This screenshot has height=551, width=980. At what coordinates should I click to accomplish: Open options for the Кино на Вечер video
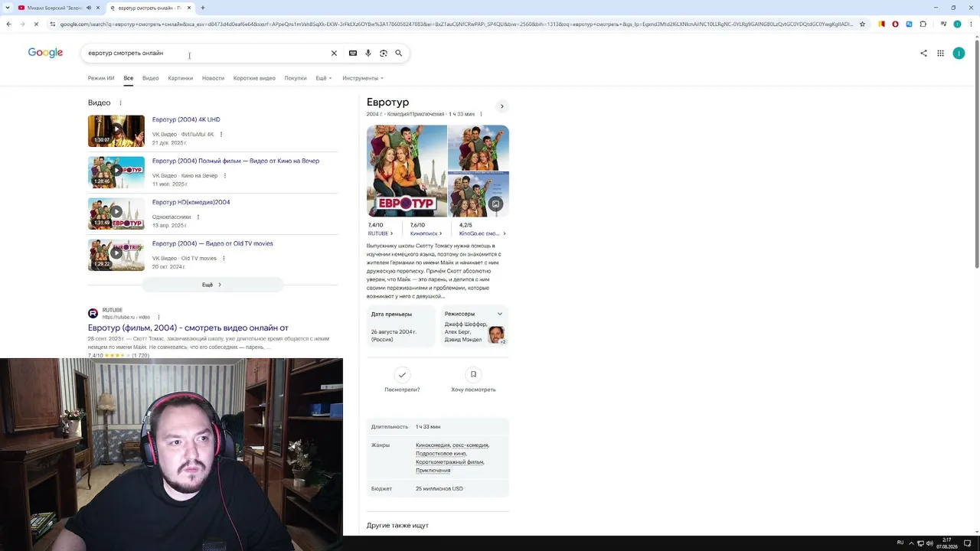click(x=225, y=176)
